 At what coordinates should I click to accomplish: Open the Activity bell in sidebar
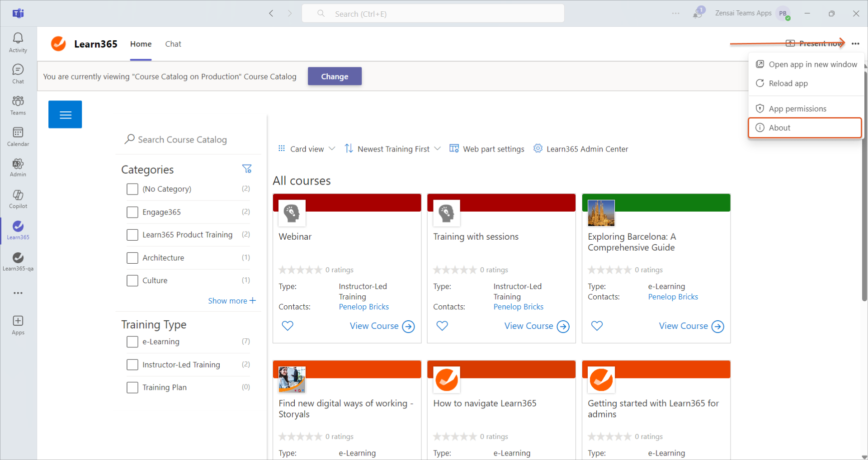18,43
